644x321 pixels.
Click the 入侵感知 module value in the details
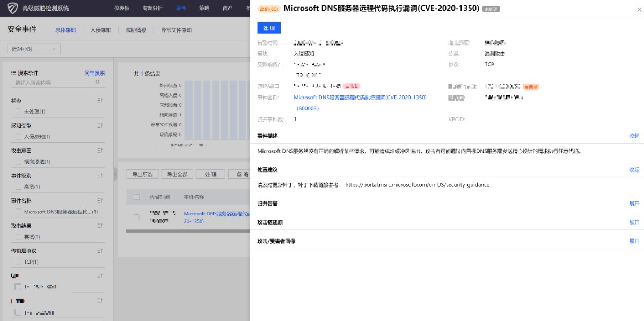click(x=304, y=54)
